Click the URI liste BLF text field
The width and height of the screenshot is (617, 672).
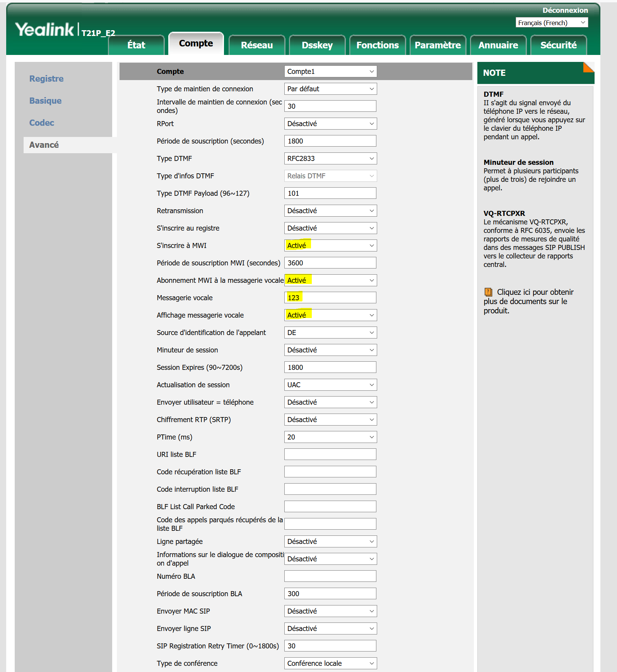[x=330, y=455]
